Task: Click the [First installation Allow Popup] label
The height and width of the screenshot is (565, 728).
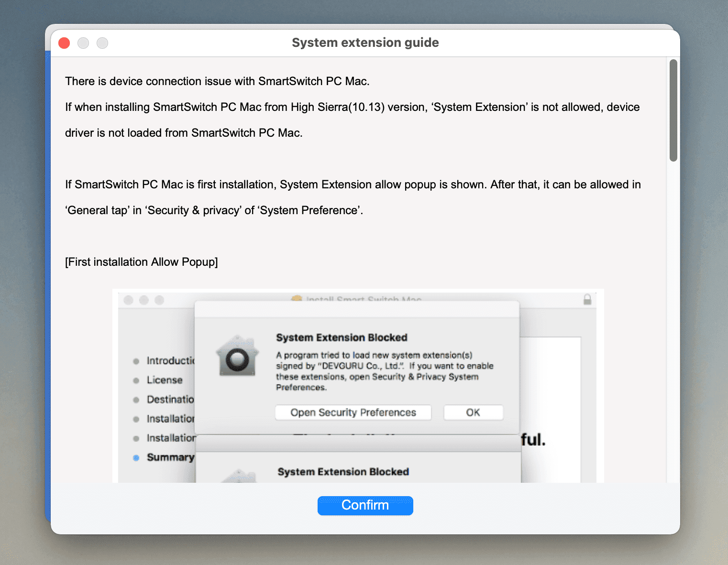Action: click(x=142, y=262)
